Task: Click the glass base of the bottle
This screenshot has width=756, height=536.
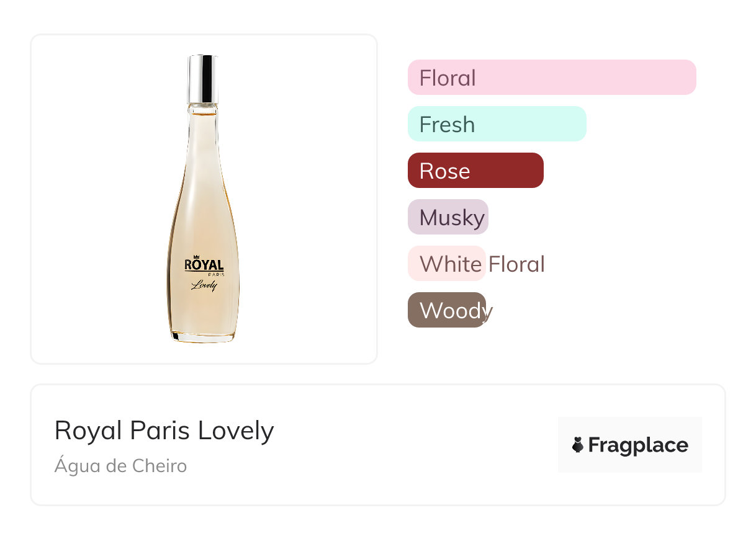Action: (204, 337)
